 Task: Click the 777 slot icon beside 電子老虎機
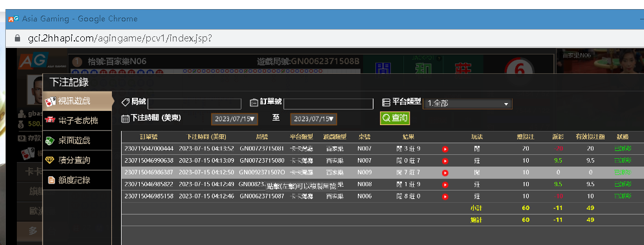click(x=50, y=120)
